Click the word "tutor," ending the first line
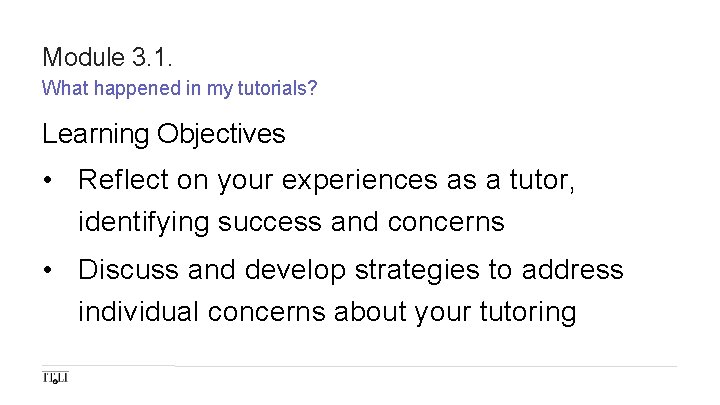Viewport: 720px width, 405px height. click(542, 180)
